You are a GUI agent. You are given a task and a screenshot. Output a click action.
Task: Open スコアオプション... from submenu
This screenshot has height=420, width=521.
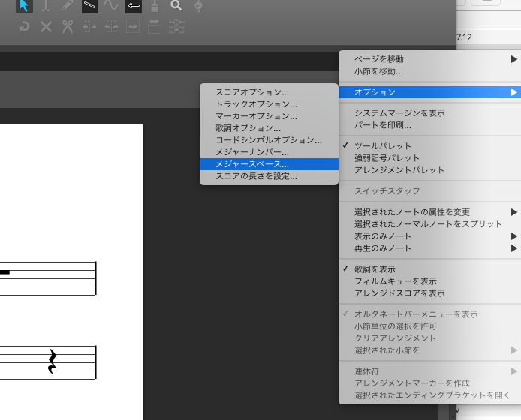tap(270, 92)
